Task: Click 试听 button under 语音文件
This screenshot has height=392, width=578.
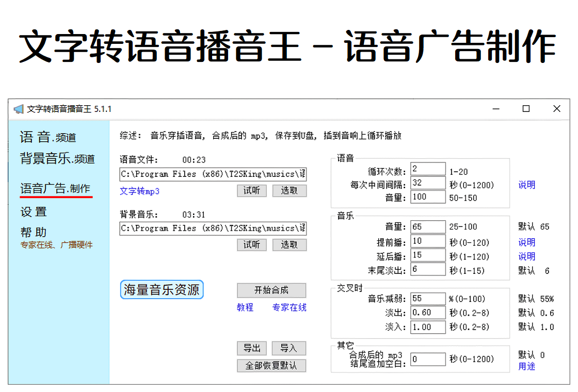Action: pos(252,191)
